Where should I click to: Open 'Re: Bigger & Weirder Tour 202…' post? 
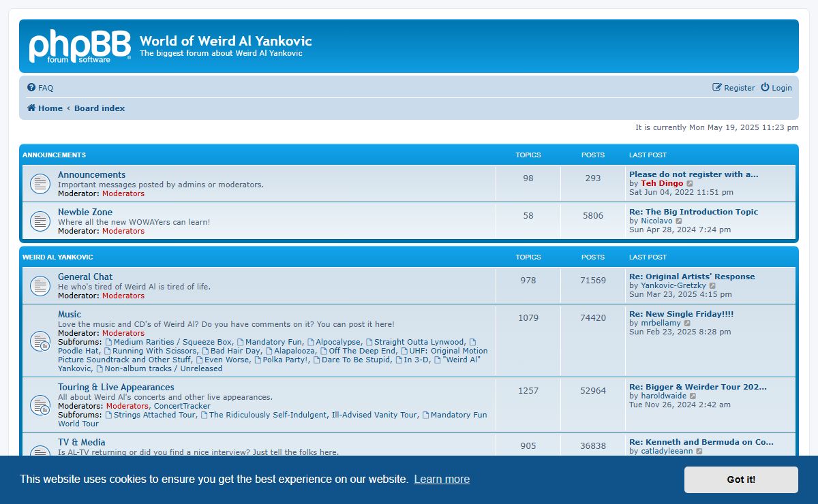pyautogui.click(x=698, y=387)
